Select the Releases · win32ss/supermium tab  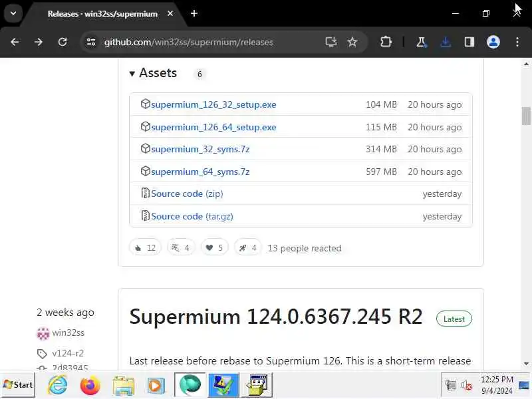coord(102,14)
